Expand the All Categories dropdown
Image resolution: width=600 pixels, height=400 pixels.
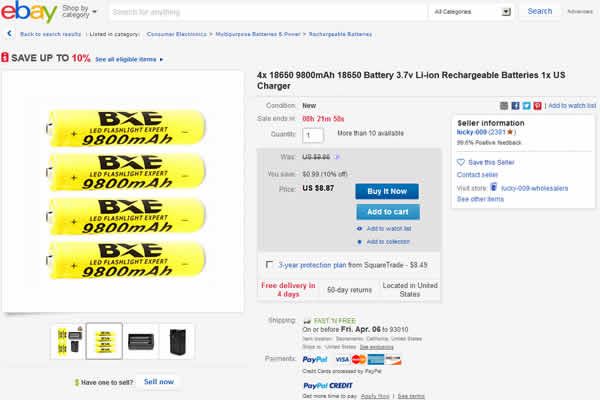[472, 12]
